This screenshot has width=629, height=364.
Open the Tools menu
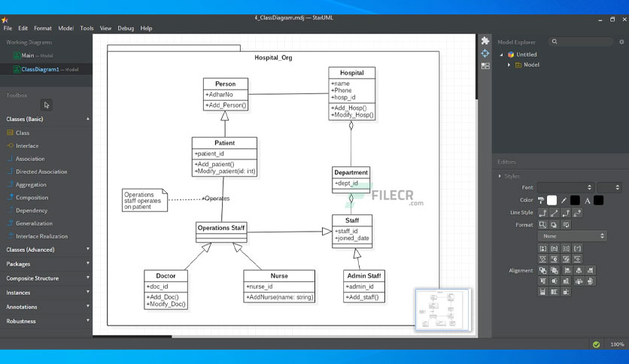(x=87, y=28)
